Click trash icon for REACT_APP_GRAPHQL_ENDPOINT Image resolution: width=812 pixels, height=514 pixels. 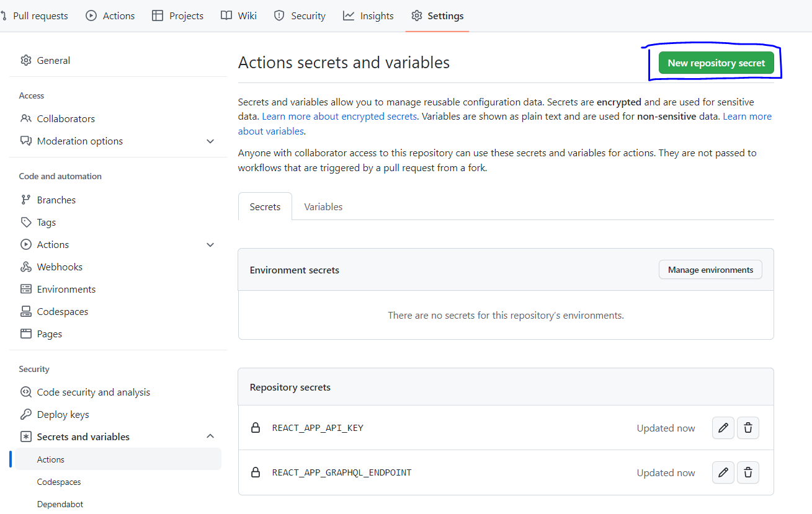click(748, 472)
